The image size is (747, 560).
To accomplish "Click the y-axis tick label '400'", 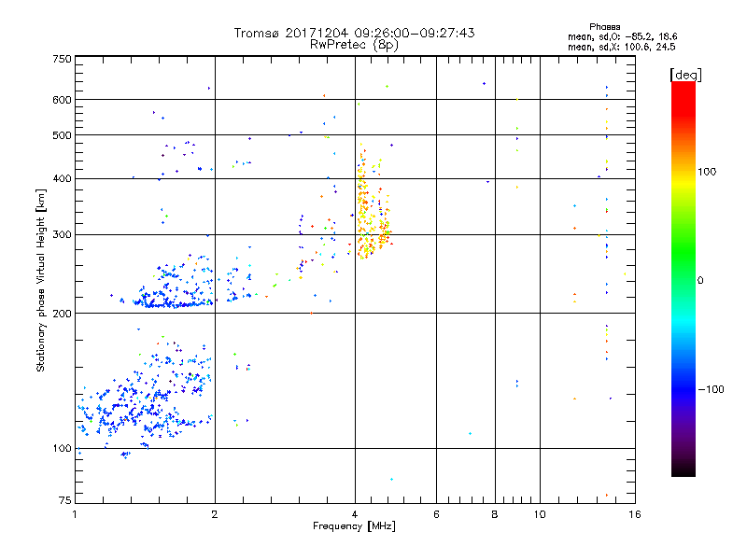I will (x=63, y=178).
